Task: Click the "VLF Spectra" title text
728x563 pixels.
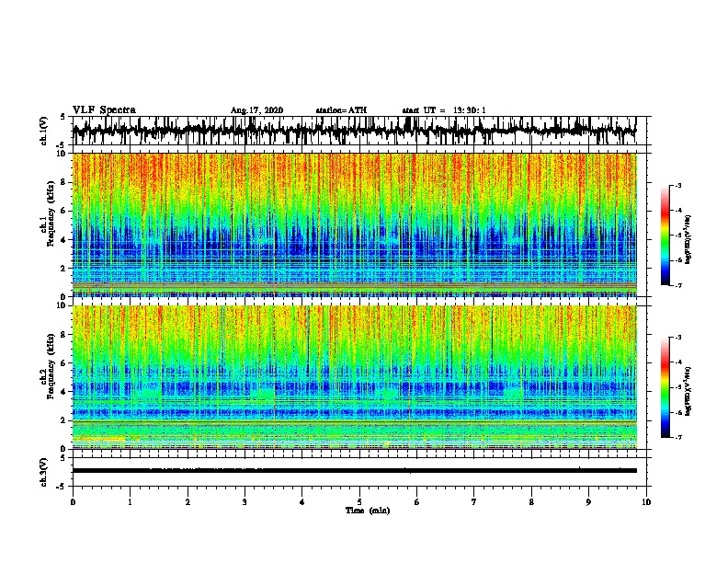Action: 104,109
